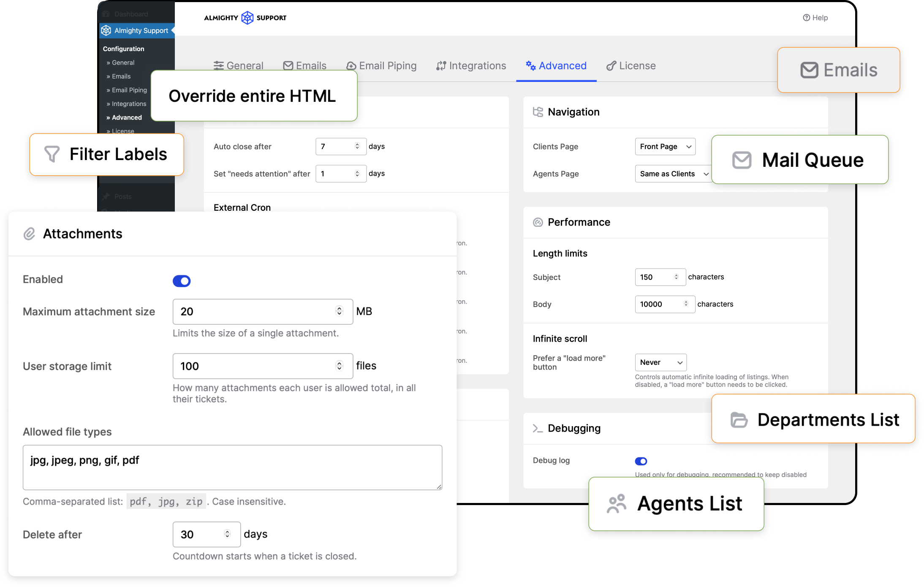This screenshot has width=924, height=587.
Task: Click the Help link
Action: 815,18
